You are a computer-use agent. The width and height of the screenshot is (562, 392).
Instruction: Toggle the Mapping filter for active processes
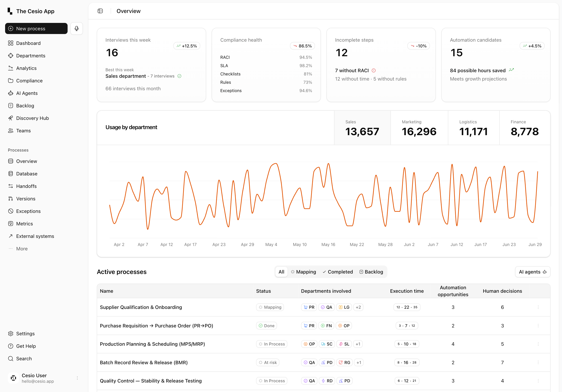tap(303, 272)
